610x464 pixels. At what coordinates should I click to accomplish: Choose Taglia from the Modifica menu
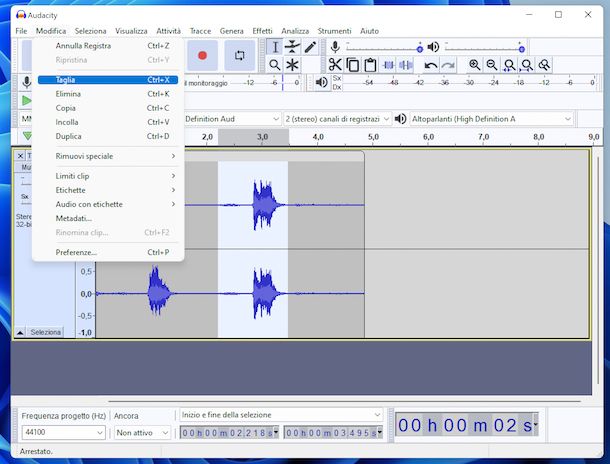[x=108, y=80]
